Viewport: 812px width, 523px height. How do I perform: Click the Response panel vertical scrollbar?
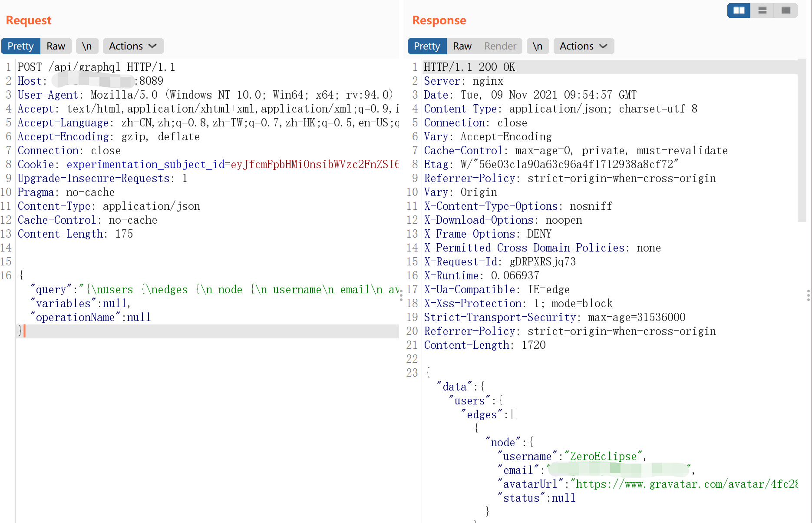pyautogui.click(x=802, y=140)
